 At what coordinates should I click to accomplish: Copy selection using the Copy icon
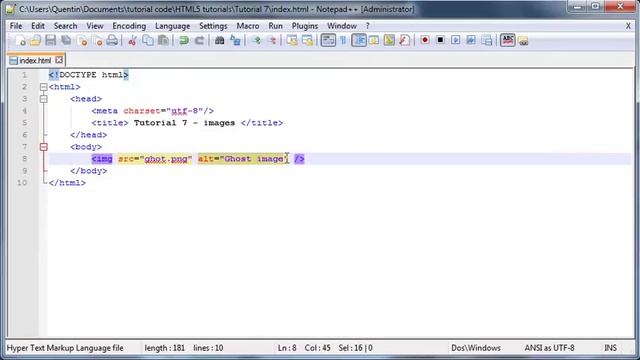click(148, 40)
